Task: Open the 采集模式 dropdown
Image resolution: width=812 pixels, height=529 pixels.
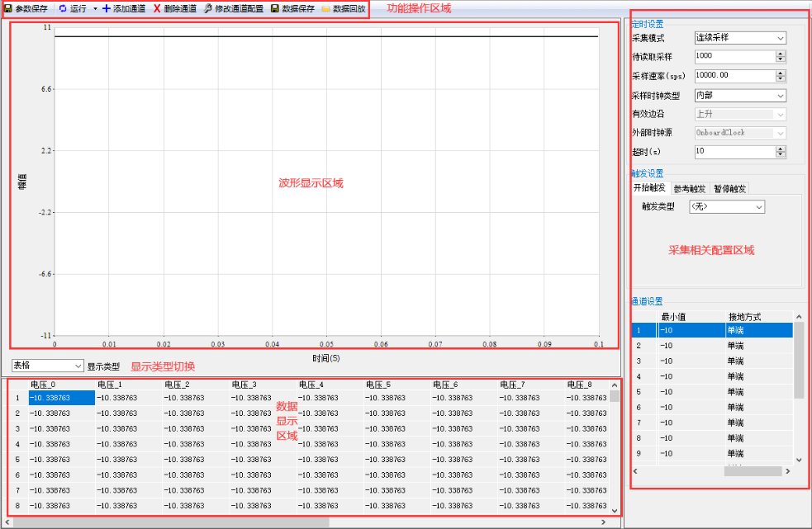Action: click(x=781, y=38)
